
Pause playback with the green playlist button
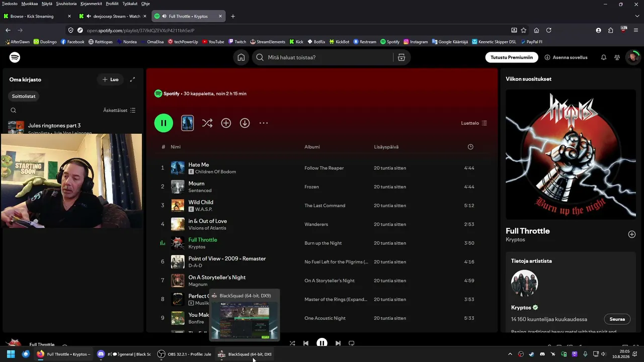164,123
